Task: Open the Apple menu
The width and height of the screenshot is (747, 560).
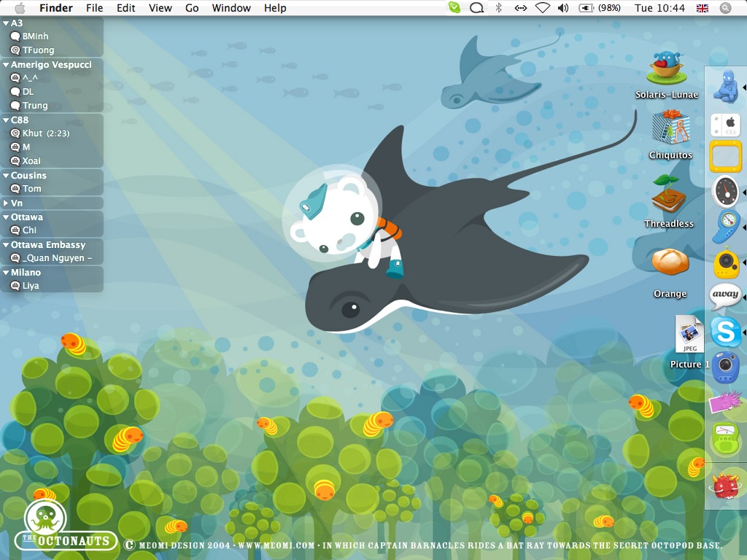Action: (20, 7)
